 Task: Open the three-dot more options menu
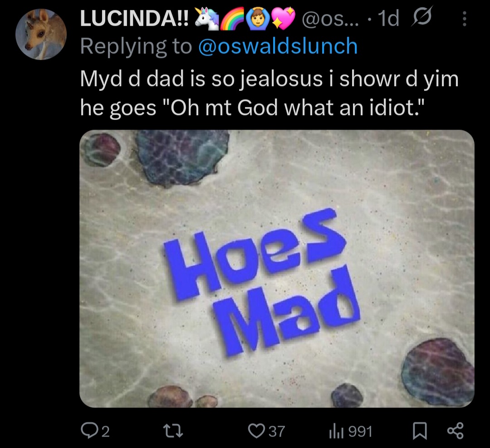(x=465, y=19)
